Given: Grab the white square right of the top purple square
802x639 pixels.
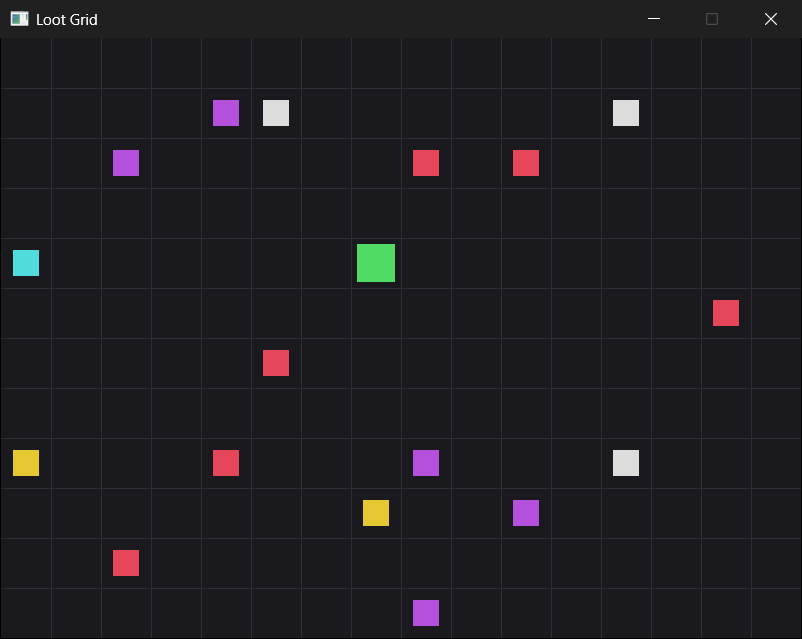Looking at the screenshot, I should tap(276, 113).
